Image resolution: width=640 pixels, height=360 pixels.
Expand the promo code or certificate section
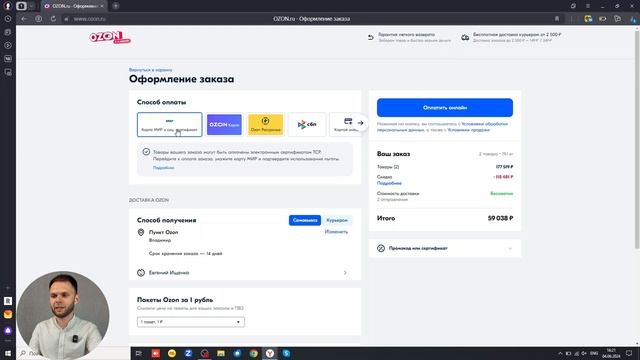coord(445,248)
